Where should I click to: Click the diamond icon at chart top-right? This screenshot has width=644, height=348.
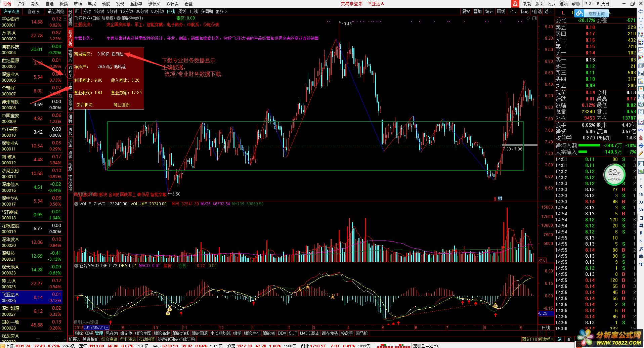click(x=528, y=18)
